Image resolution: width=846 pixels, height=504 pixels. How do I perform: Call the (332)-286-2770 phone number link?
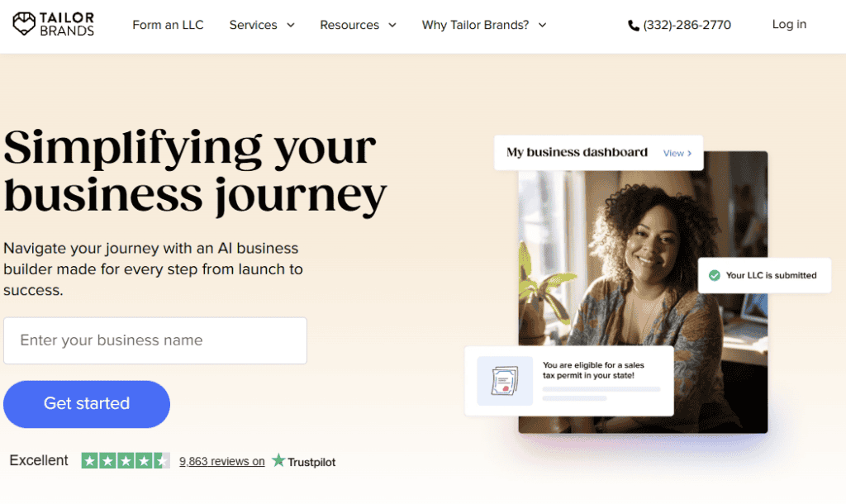pos(687,25)
